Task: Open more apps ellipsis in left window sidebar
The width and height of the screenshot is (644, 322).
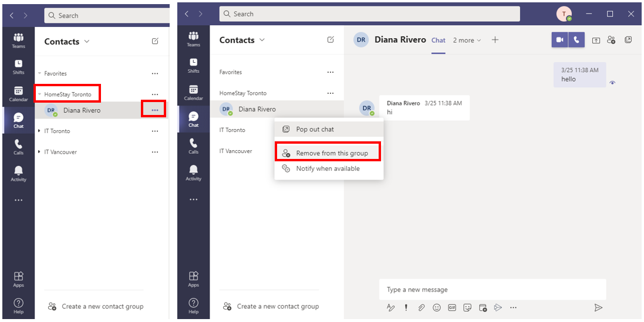Action: 18,200
